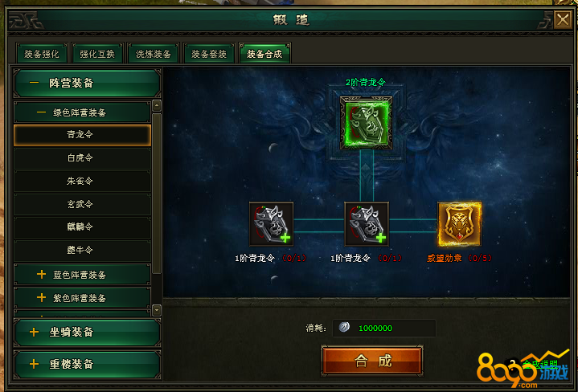Select 白虎令 in the equipment list

pyautogui.click(x=82, y=158)
